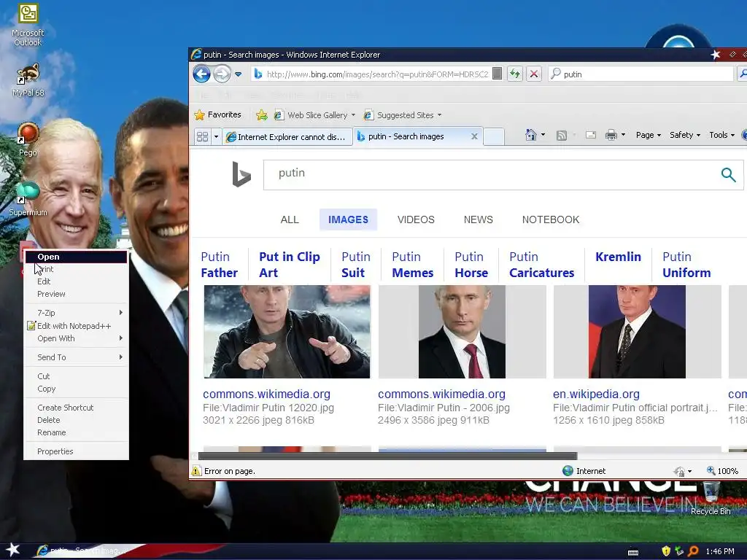Open first commons.wikimedia.org result link
The height and width of the screenshot is (560, 747).
pos(266,394)
